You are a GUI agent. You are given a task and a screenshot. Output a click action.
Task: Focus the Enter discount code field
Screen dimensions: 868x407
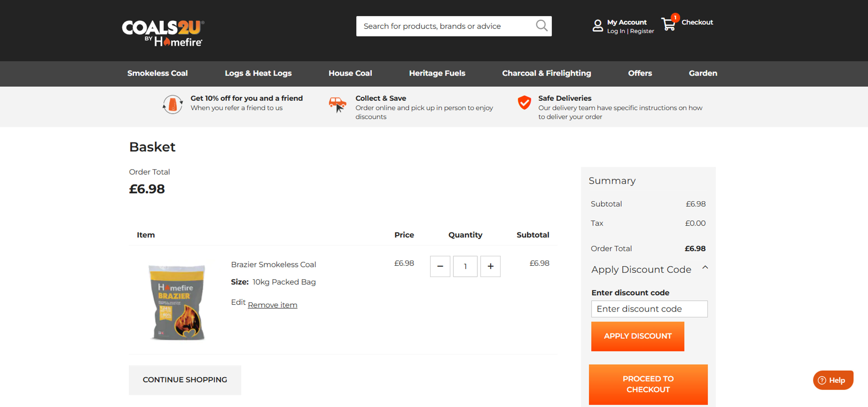[649, 309]
